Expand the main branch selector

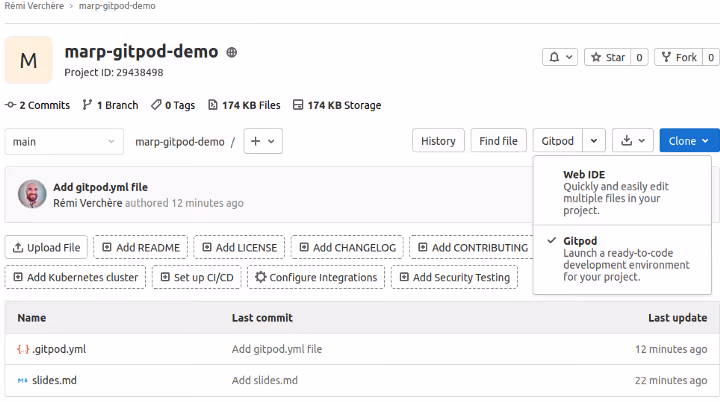64,142
